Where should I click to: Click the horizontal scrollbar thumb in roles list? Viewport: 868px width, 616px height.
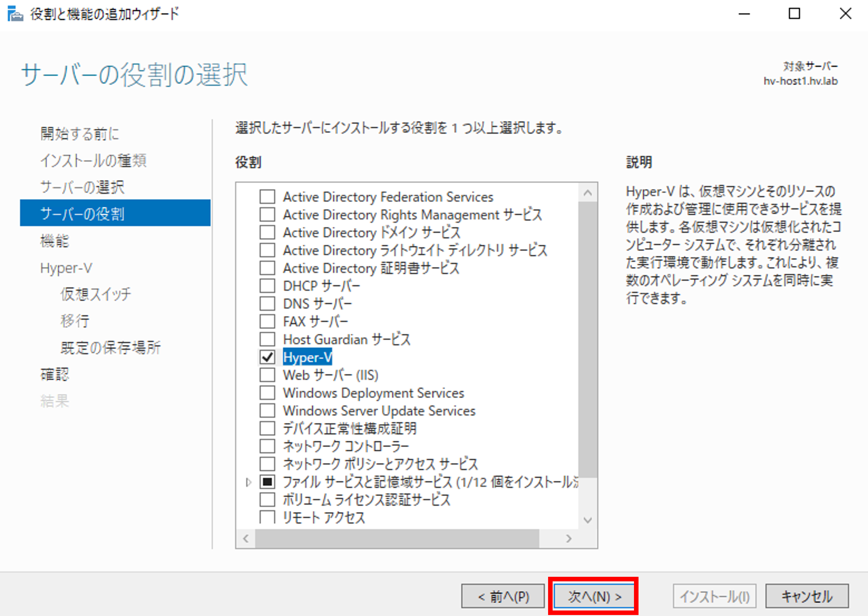click(397, 539)
